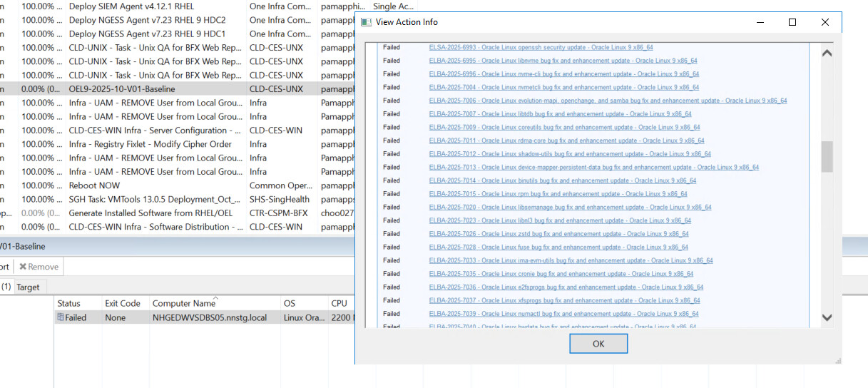The height and width of the screenshot is (388, 868).
Task: Open the ELBA-2025-7026 zstd update link
Action: click(x=558, y=234)
